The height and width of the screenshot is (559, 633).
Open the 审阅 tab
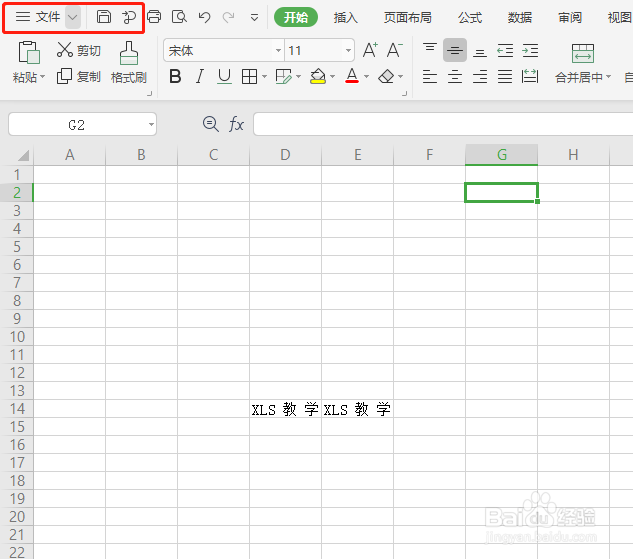(570, 18)
